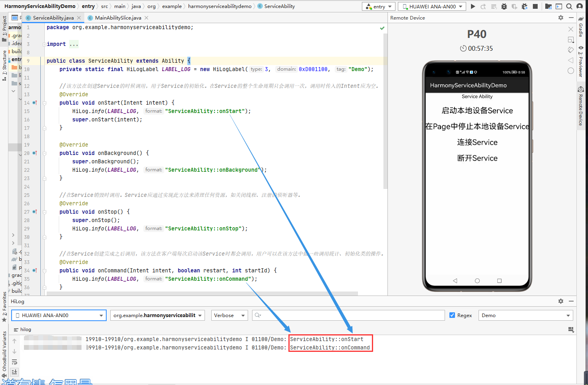Open the project structure folder icon in toolbar
The image size is (588, 385).
[548, 6]
